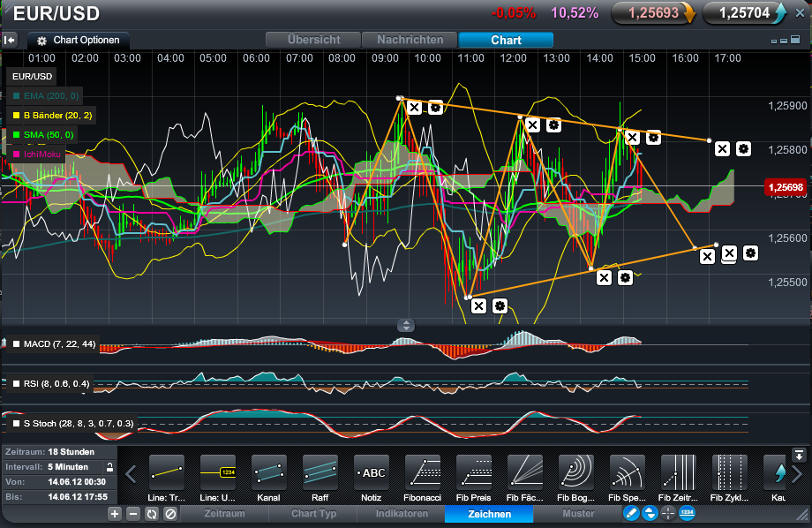Open the Chart Typ bottom tab
812x528 pixels.
pos(313,514)
